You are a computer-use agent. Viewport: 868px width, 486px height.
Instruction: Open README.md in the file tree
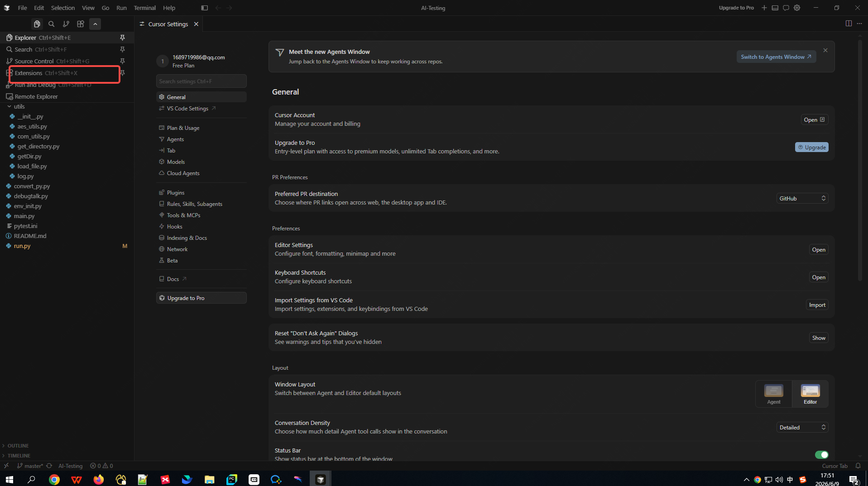pos(30,236)
